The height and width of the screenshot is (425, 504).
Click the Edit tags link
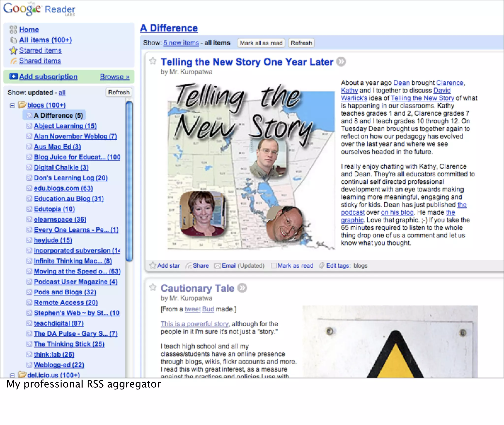(x=338, y=266)
